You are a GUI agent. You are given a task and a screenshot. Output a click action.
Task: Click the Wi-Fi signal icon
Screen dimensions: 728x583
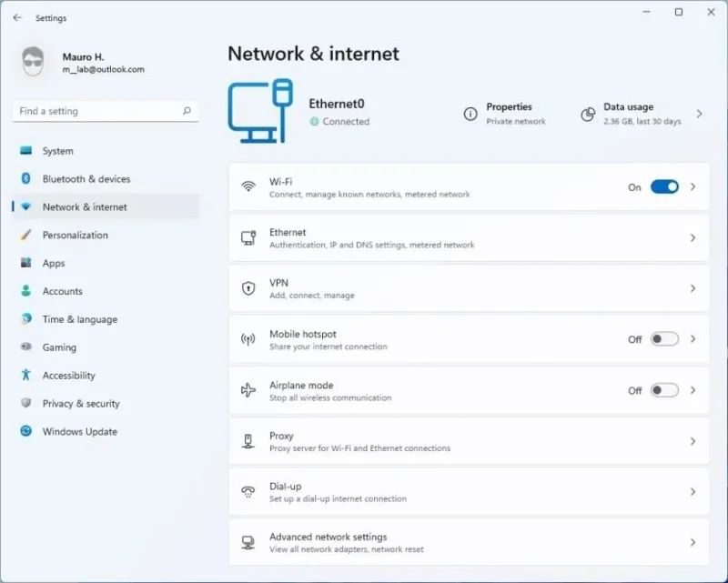coord(248,186)
